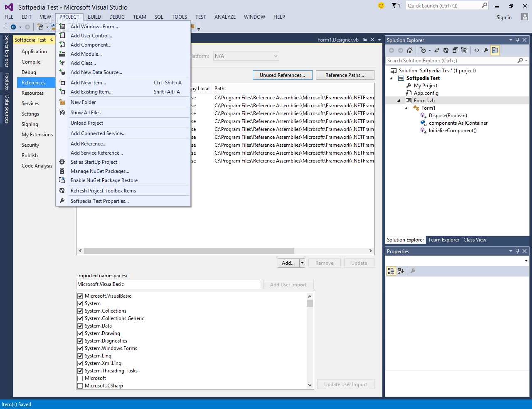Image resolution: width=532 pixels, height=409 pixels.
Task: Toggle System.Linq namespace checkbox
Action: (80, 356)
